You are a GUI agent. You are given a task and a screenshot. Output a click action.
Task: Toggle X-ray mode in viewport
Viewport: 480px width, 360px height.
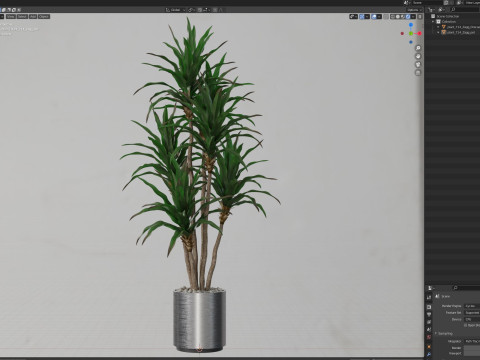click(386, 17)
